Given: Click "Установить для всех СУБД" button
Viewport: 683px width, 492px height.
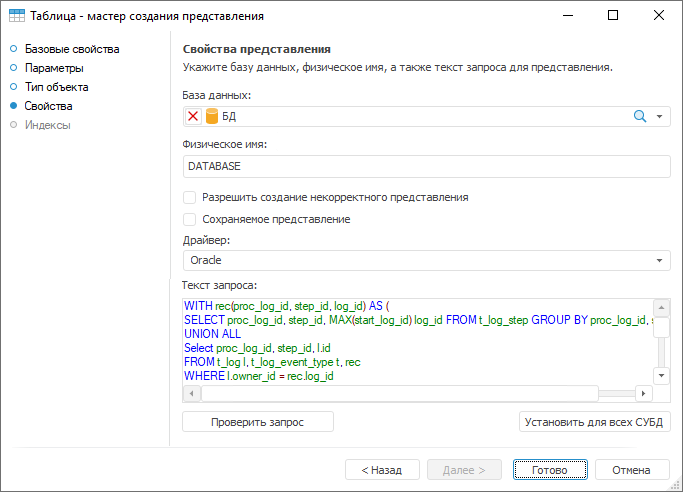Looking at the screenshot, I should 595,422.
